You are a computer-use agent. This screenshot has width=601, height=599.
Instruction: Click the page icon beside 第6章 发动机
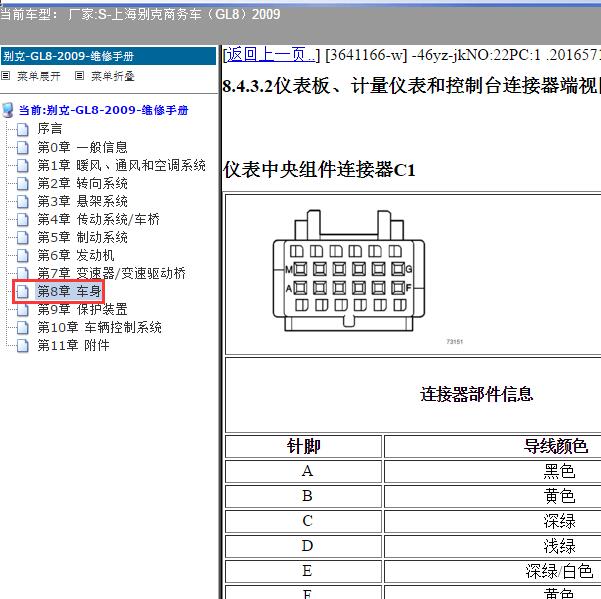23,256
